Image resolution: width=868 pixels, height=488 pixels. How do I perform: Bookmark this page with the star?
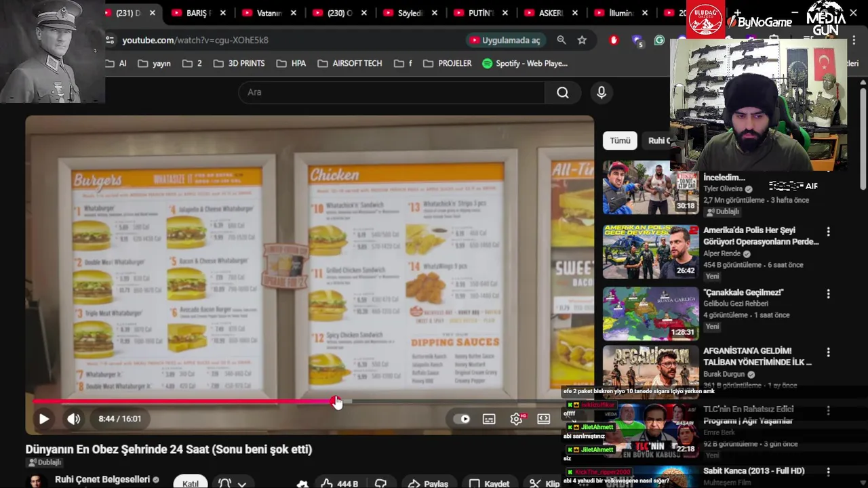(582, 40)
